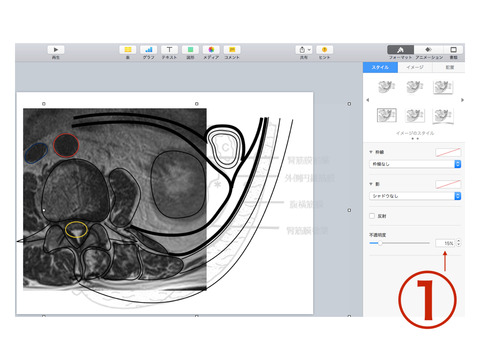
Task: Choose the framed image style in bottom row
Action: pos(387,115)
